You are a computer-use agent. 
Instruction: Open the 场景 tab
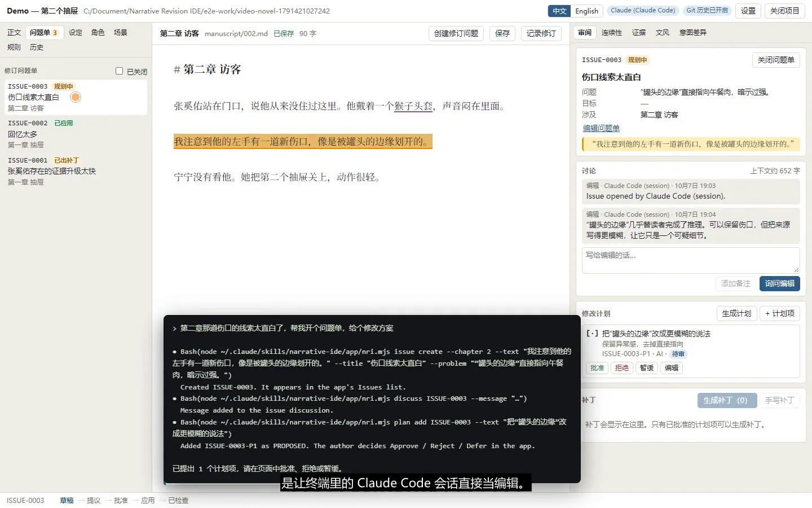pyautogui.click(x=121, y=33)
